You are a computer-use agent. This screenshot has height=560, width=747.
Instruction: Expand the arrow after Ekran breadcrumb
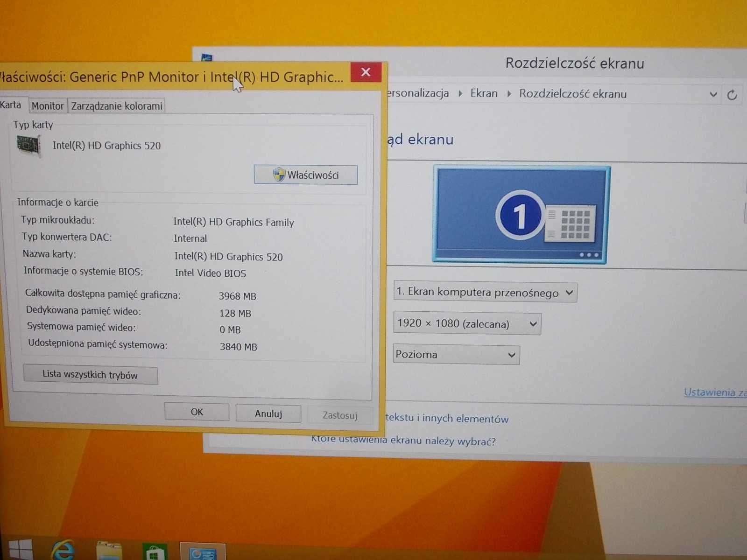pos(509,94)
